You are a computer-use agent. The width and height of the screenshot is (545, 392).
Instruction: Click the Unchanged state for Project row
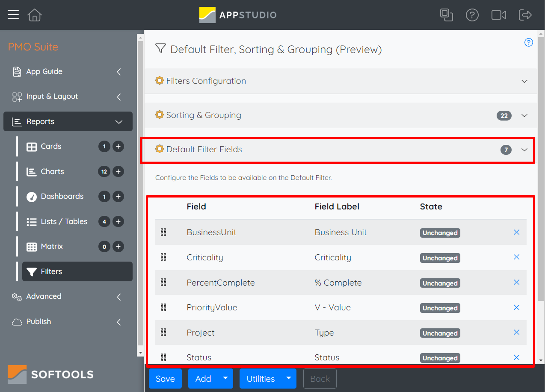[x=440, y=333]
